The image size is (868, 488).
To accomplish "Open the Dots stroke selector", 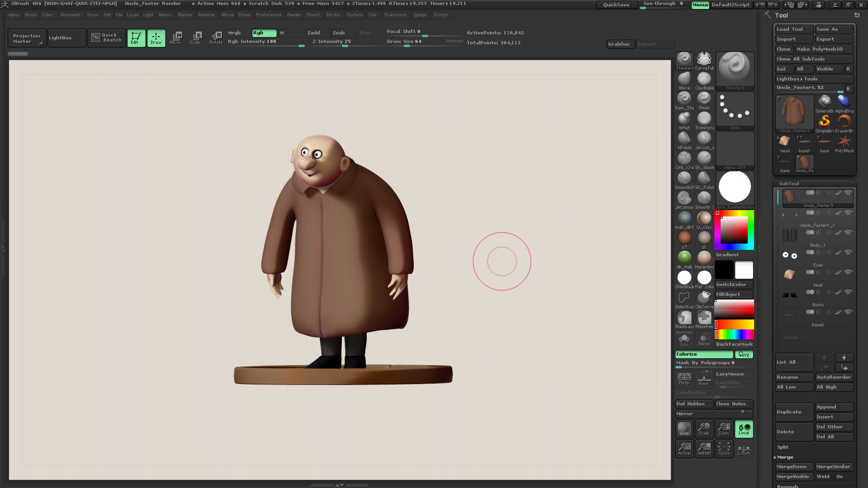I will [735, 111].
